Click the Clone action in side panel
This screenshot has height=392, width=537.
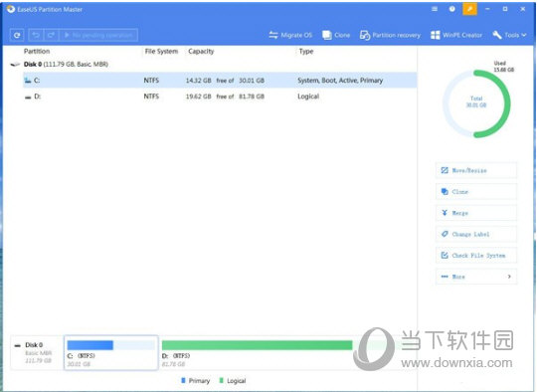[476, 192]
